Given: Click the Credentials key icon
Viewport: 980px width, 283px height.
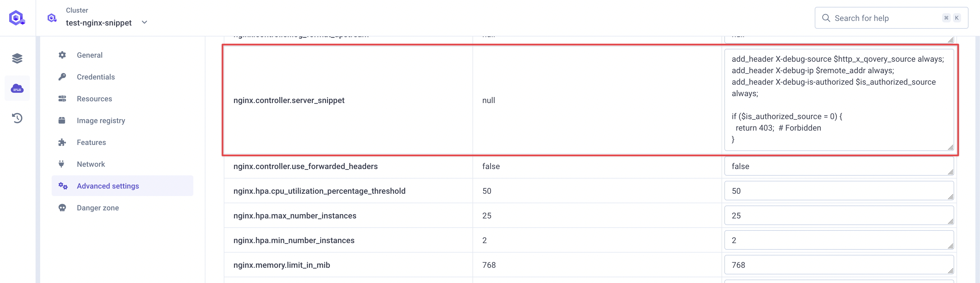Looking at the screenshot, I should (62, 76).
